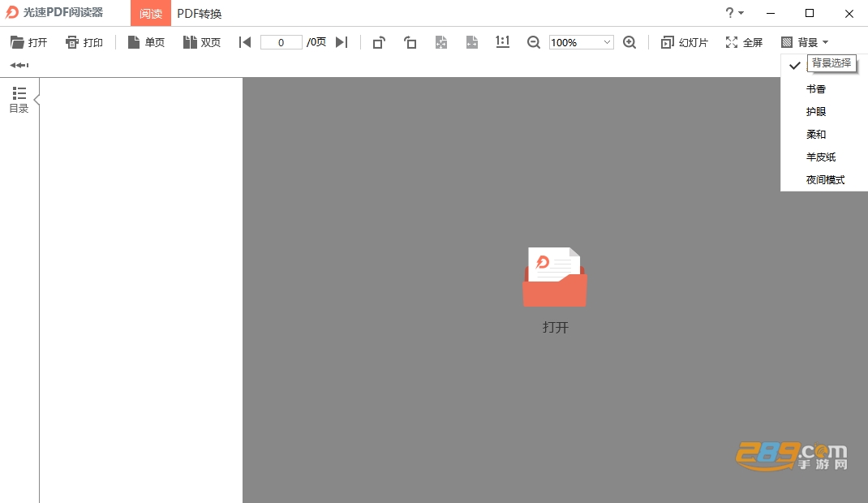The image size is (868, 503).
Task: Collapse the sidebar panel with arrow
Action: pyautogui.click(x=37, y=100)
